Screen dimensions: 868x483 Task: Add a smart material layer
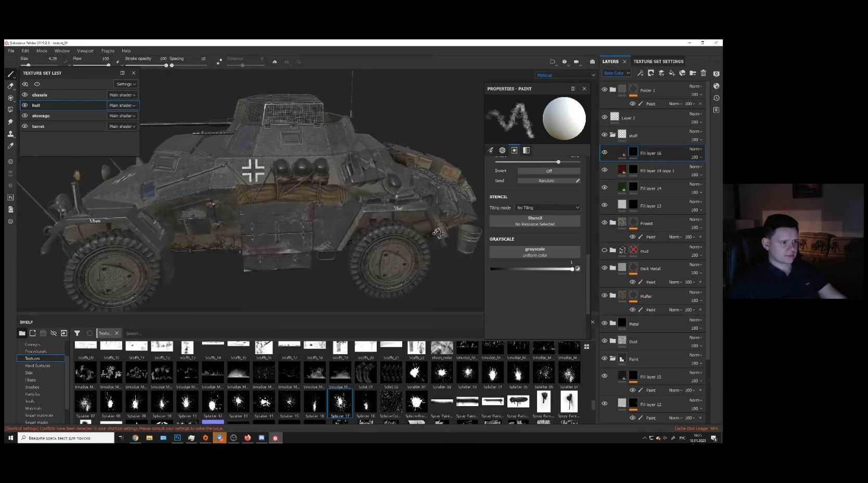[682, 73]
